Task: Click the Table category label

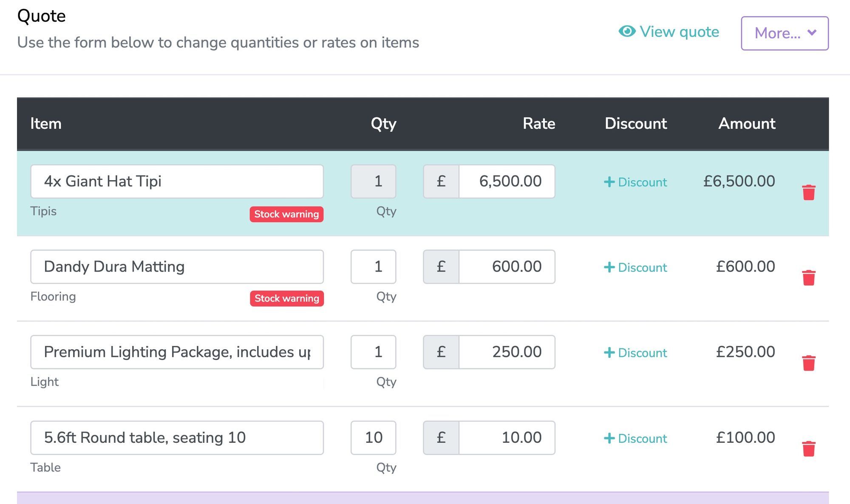Action: [45, 467]
